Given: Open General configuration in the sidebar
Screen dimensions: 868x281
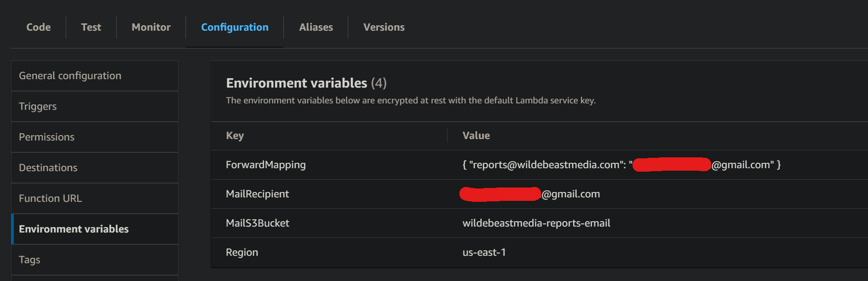Looking at the screenshot, I should tap(70, 76).
